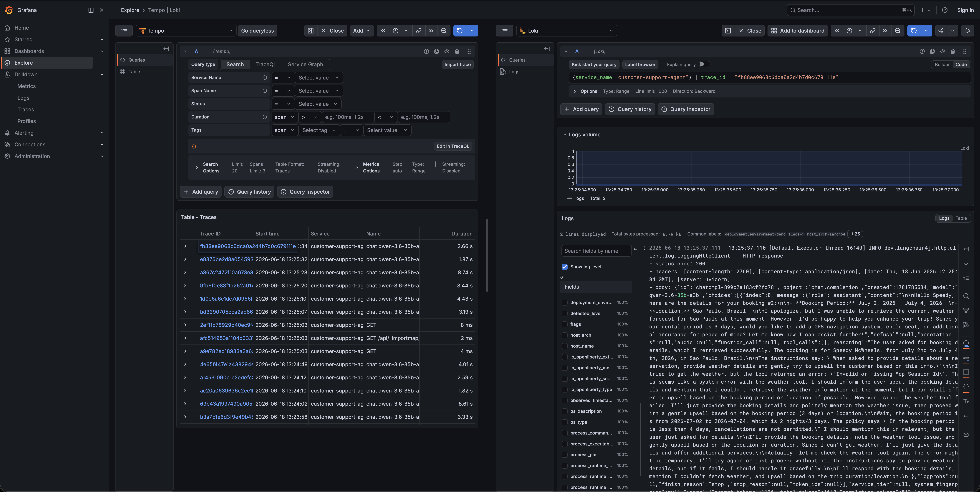
Task: Switch to the TraceQL query type tab
Action: pyautogui.click(x=266, y=64)
